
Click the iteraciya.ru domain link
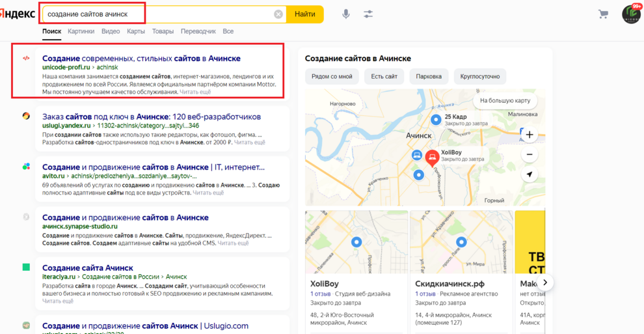[x=59, y=277]
